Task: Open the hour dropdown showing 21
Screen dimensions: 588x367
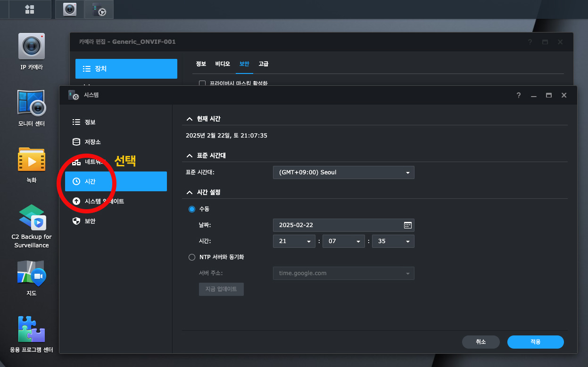Action: point(294,241)
